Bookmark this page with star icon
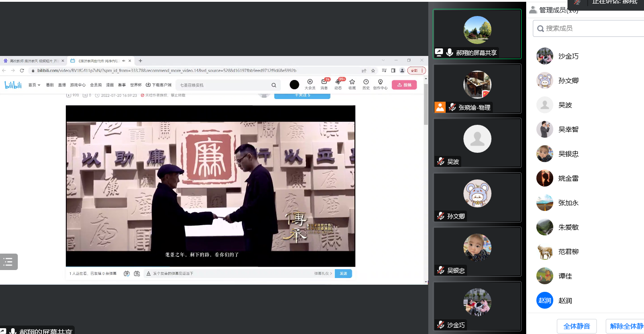 373,70
